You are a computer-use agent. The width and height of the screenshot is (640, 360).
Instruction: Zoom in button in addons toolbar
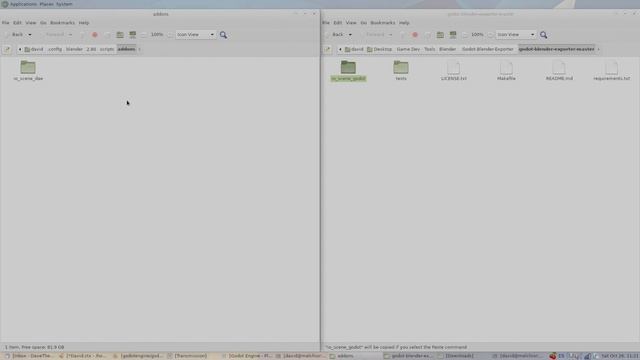coord(169,35)
